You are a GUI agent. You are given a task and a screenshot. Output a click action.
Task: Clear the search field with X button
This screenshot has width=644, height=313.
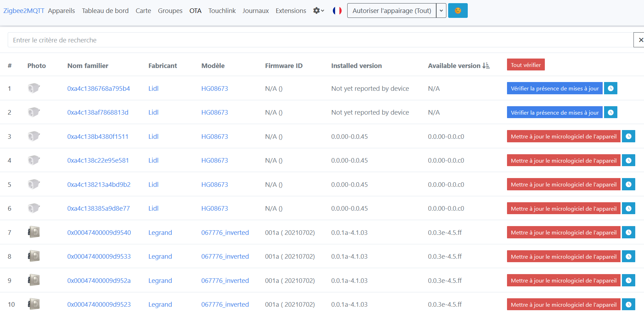click(x=640, y=40)
